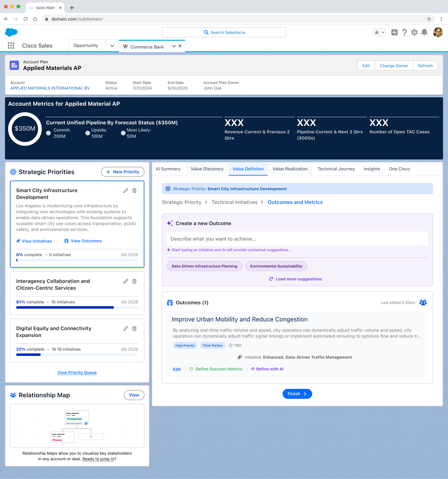Click the Outcomes collaborators people icon
Viewport: 448px width, 479px height.
[423, 302]
